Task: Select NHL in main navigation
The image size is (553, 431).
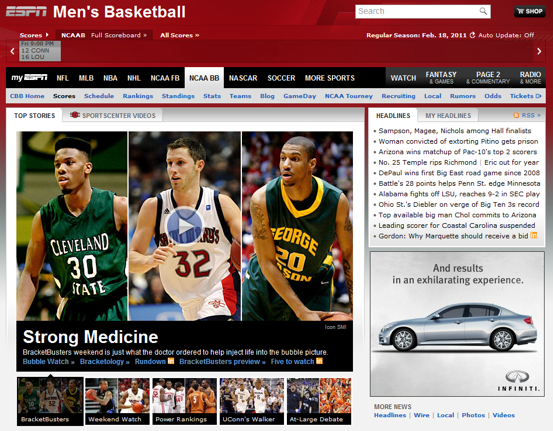Action: (x=134, y=78)
